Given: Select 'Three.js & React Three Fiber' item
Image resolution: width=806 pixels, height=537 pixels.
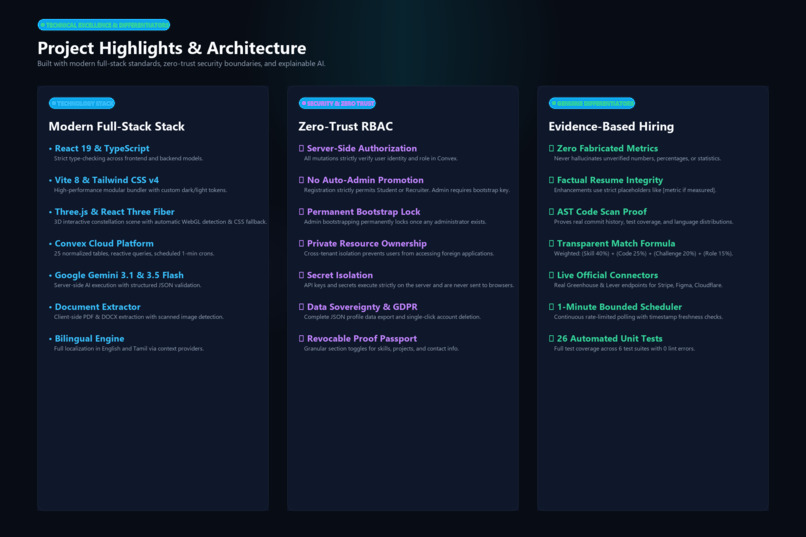Looking at the screenshot, I should (x=114, y=212).
